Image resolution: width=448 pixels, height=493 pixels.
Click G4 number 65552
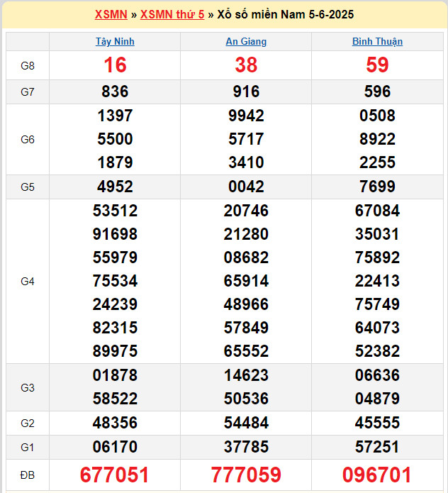(x=246, y=351)
